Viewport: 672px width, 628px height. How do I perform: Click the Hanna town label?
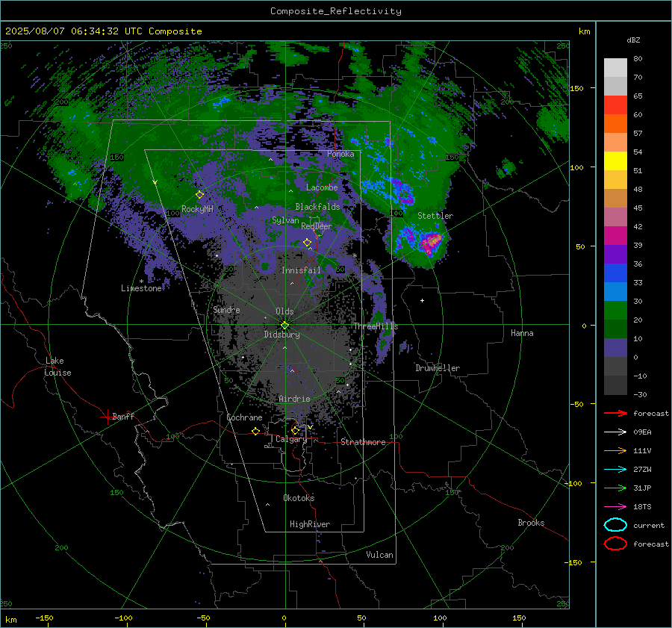click(522, 333)
